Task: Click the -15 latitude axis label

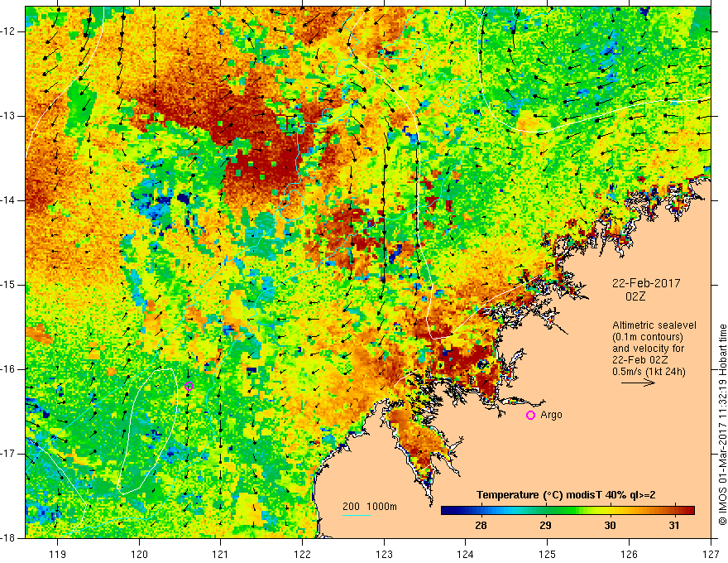Action: click(9, 285)
